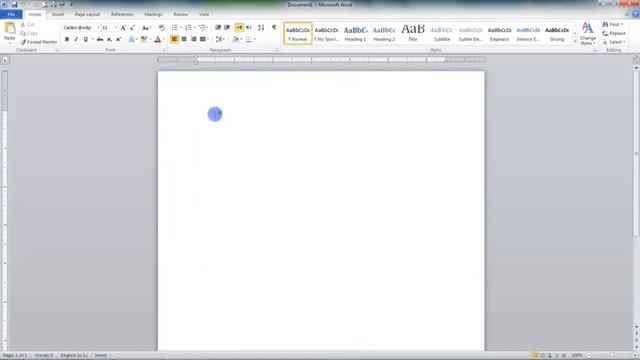Center align the paragraph
640x360 pixels.
(184, 39)
